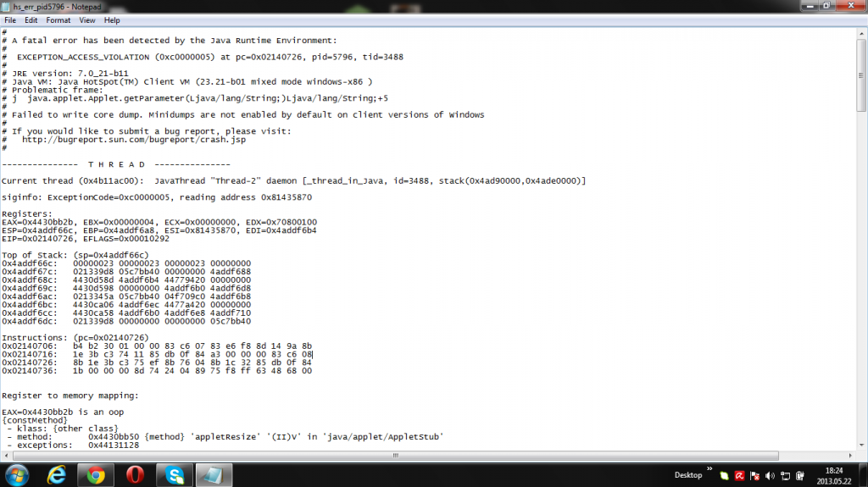Open the View menu
Viewport: 868px width, 487px height.
(x=87, y=20)
